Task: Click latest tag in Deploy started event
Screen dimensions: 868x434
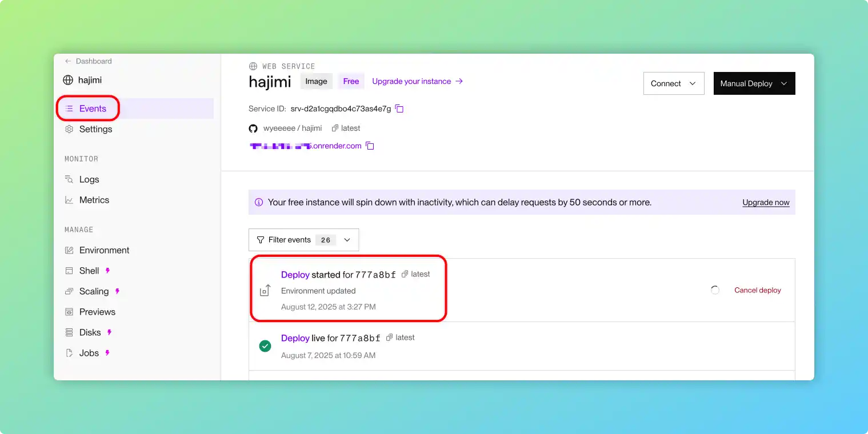Action: click(416, 274)
